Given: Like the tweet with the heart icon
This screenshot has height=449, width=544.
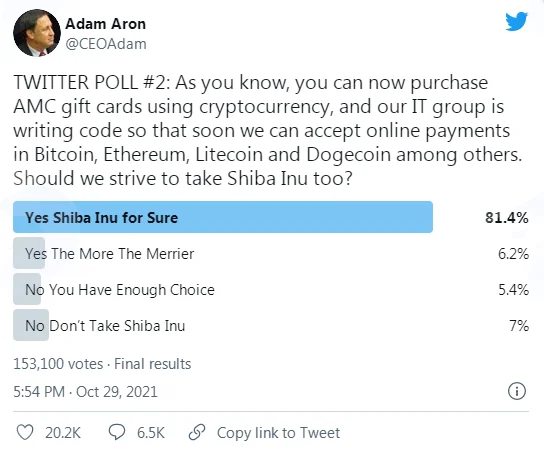Looking at the screenshot, I should [x=25, y=432].
